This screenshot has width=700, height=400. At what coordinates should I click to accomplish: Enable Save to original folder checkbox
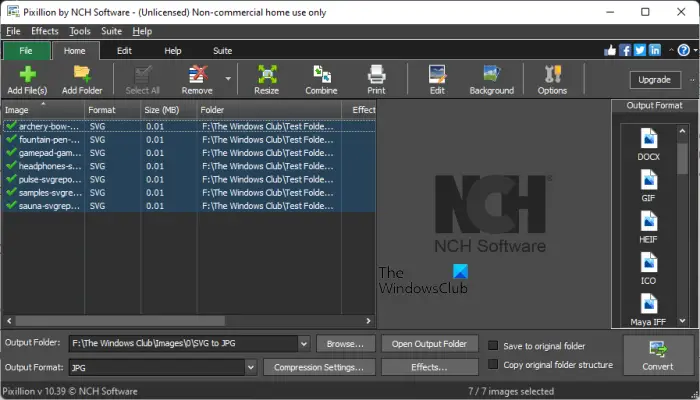point(493,346)
